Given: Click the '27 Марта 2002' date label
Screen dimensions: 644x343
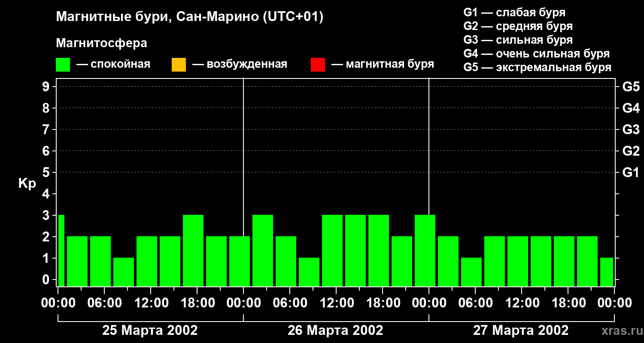Looking at the screenshot, I should tap(521, 330).
